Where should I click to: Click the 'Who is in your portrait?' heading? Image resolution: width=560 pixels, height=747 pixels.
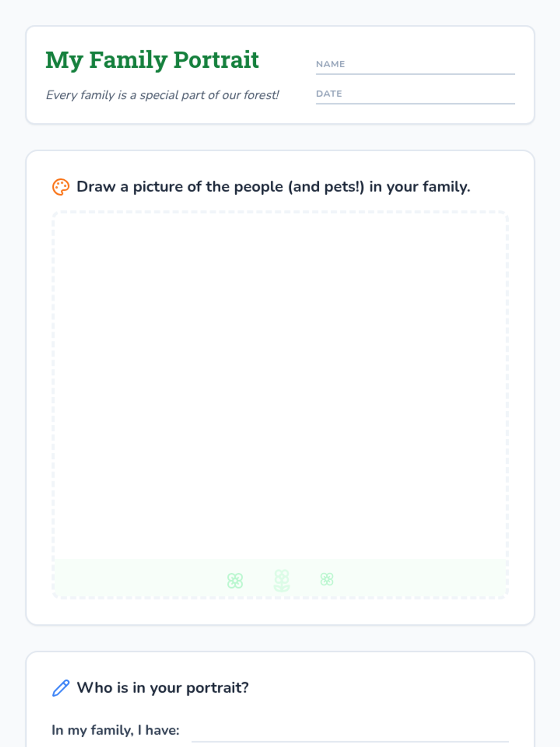tap(162, 688)
